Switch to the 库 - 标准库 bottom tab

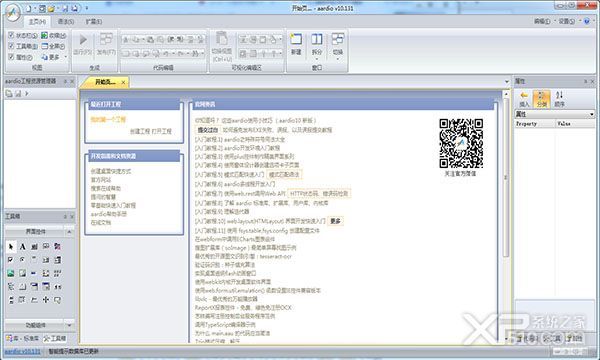coord(22,338)
